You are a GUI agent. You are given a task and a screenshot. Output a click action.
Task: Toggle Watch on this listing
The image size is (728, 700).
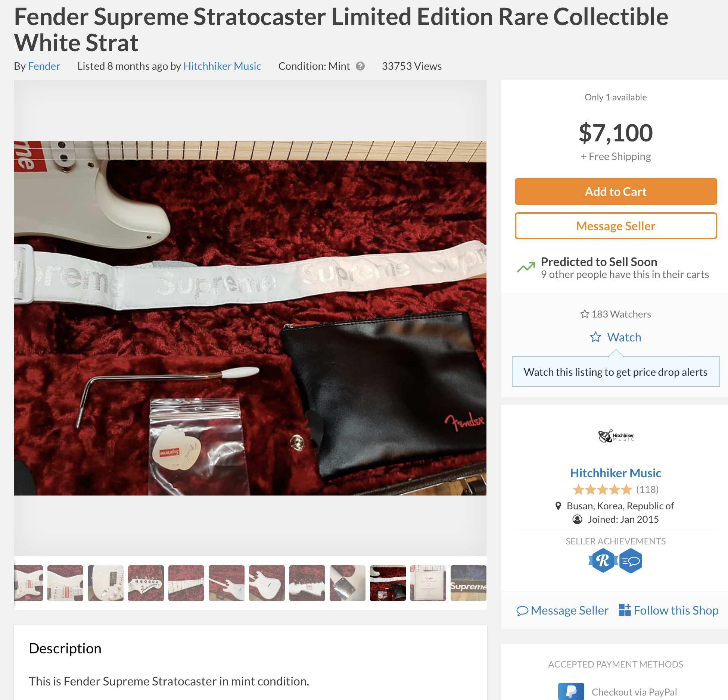tap(616, 337)
